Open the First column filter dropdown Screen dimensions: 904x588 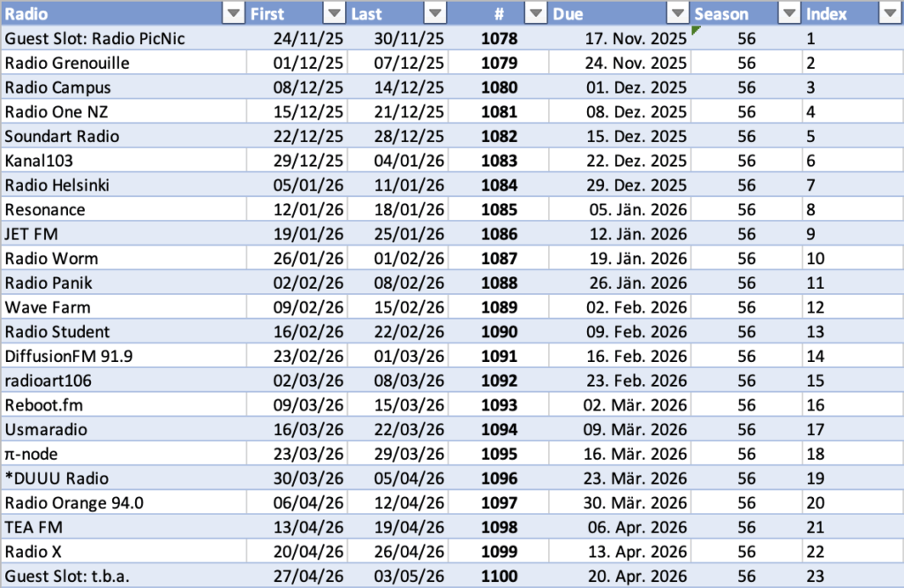tap(335, 13)
